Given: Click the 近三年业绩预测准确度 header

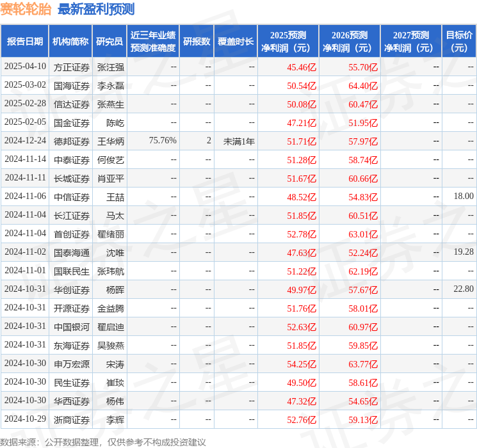Looking at the screenshot, I should pyautogui.click(x=153, y=42).
